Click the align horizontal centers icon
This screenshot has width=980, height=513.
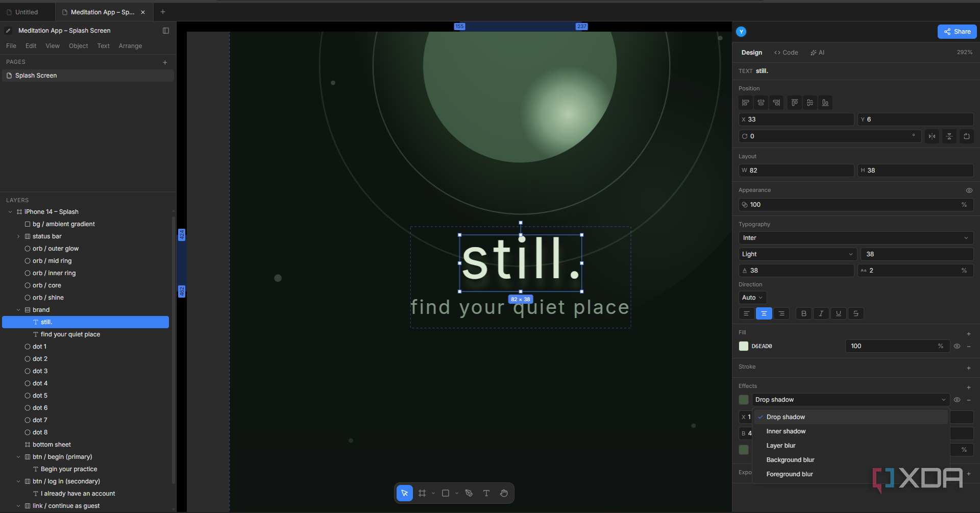pyautogui.click(x=761, y=103)
